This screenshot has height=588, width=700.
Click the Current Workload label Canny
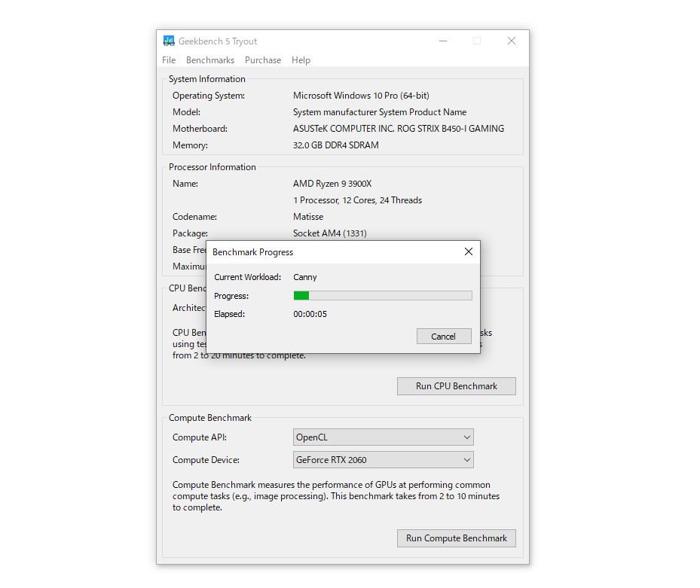305,277
